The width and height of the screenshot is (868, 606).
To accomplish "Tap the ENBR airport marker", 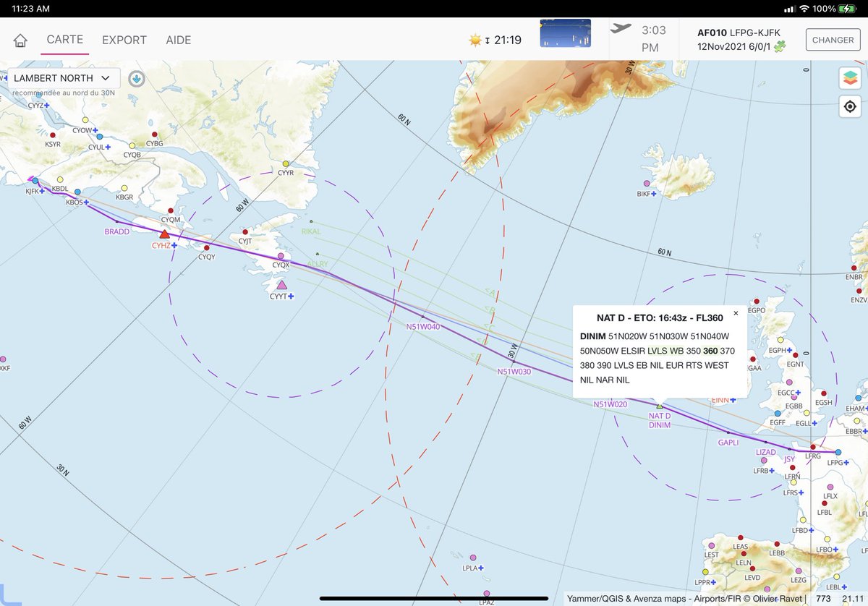I will click(853, 268).
